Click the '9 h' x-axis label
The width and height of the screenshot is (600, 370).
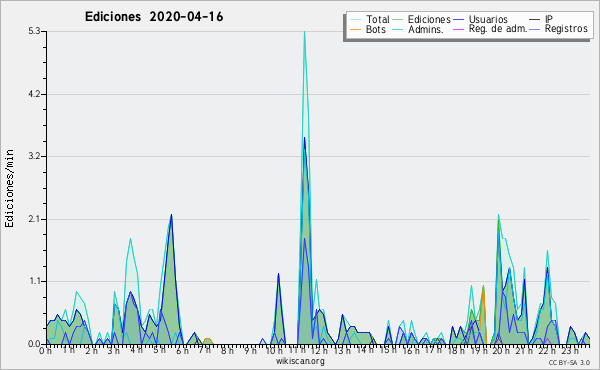[250, 350]
